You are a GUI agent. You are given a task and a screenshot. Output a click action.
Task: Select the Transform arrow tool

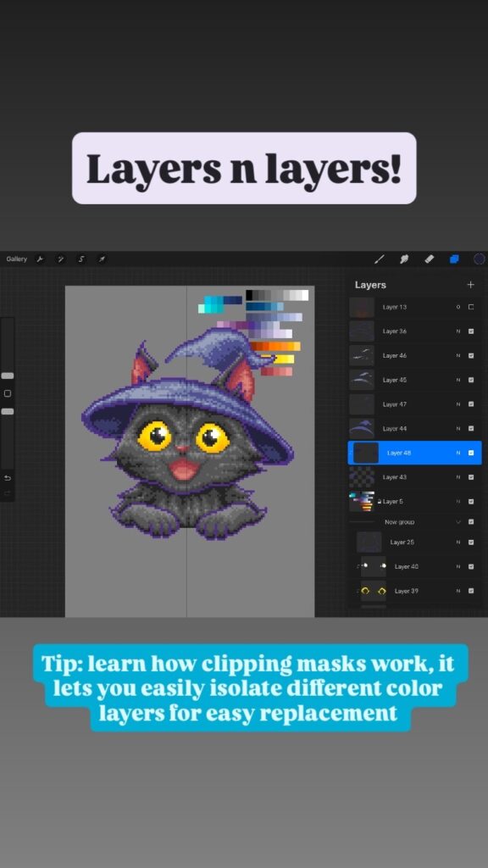tap(102, 259)
